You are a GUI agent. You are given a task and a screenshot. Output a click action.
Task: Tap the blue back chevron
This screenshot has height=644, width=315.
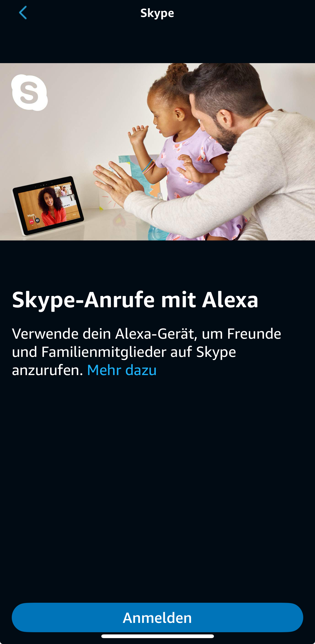tap(23, 13)
